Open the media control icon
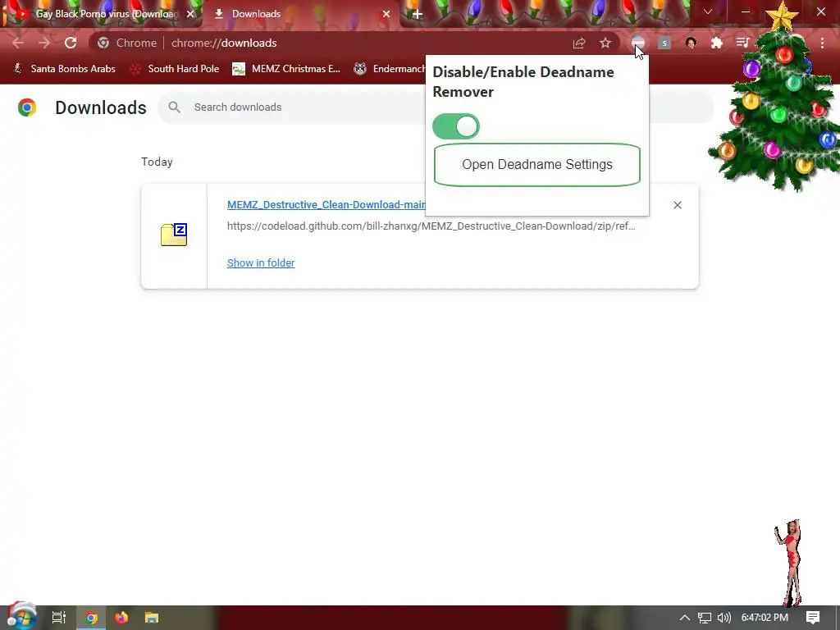 [x=742, y=43]
